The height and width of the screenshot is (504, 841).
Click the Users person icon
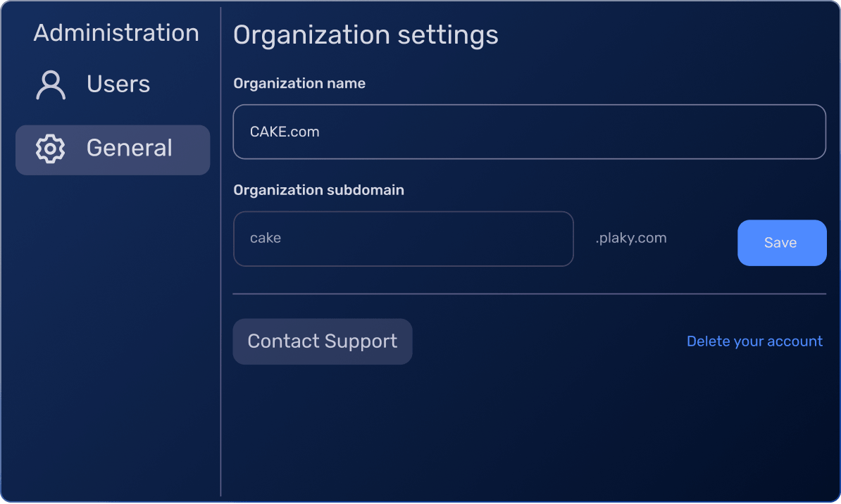[x=51, y=84]
